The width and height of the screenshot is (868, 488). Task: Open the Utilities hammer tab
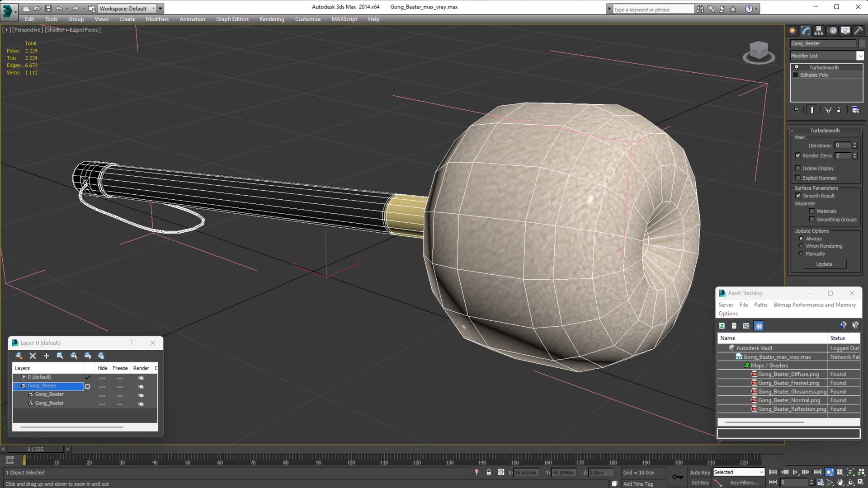pos(858,31)
